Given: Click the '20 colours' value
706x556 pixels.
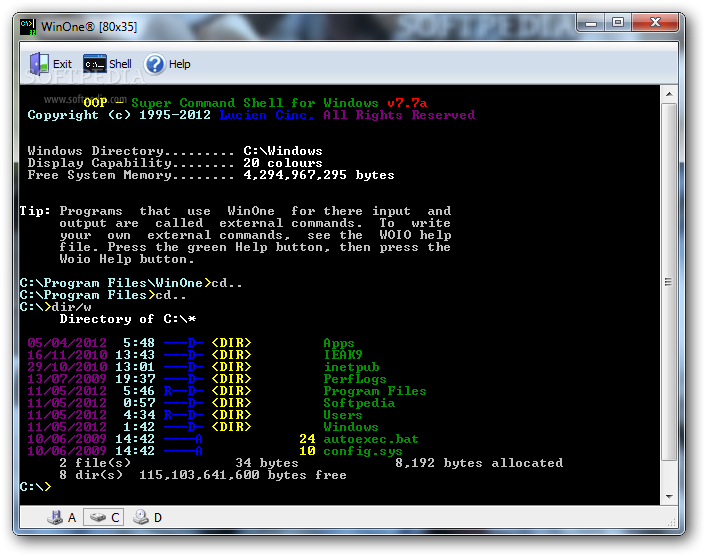Looking at the screenshot, I should click(283, 163).
